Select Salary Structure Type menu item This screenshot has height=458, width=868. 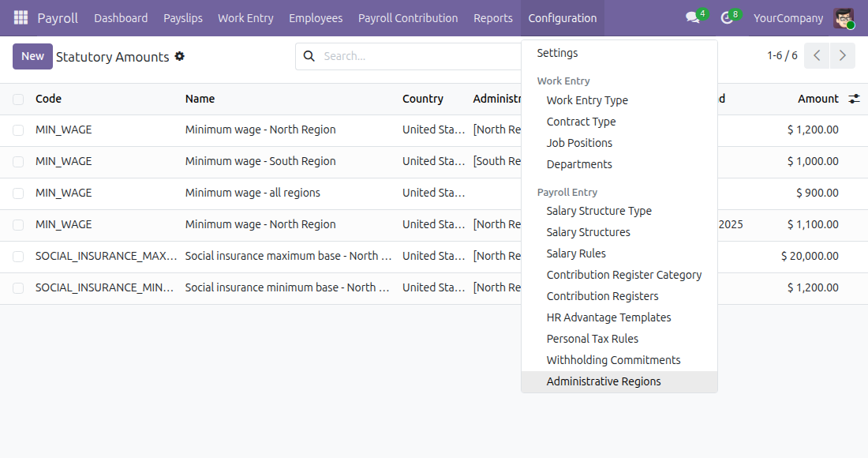coord(619,211)
